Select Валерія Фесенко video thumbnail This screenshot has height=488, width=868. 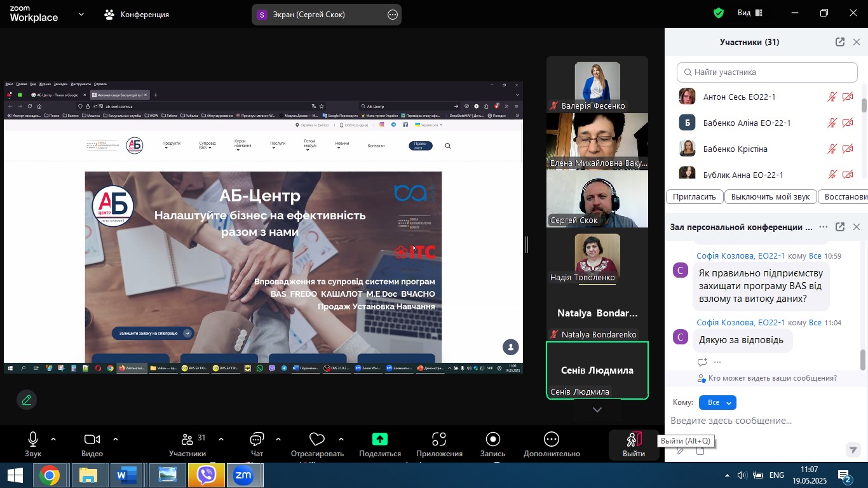point(597,85)
